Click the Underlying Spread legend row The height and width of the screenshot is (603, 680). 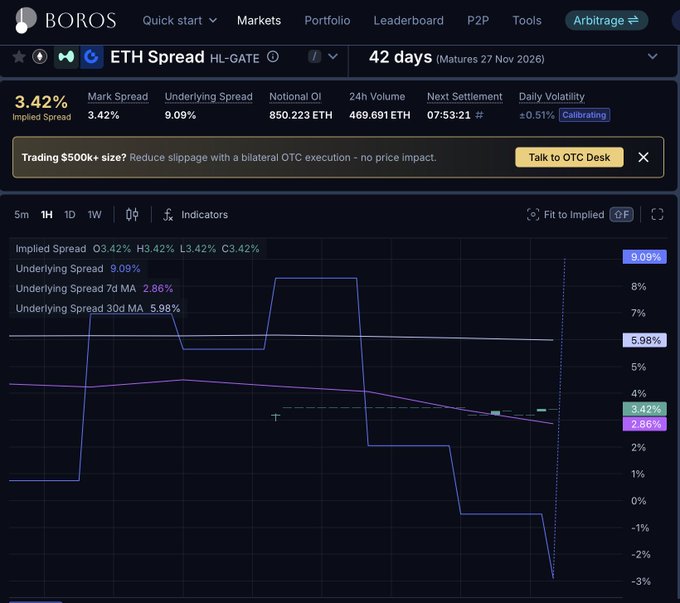(x=78, y=269)
